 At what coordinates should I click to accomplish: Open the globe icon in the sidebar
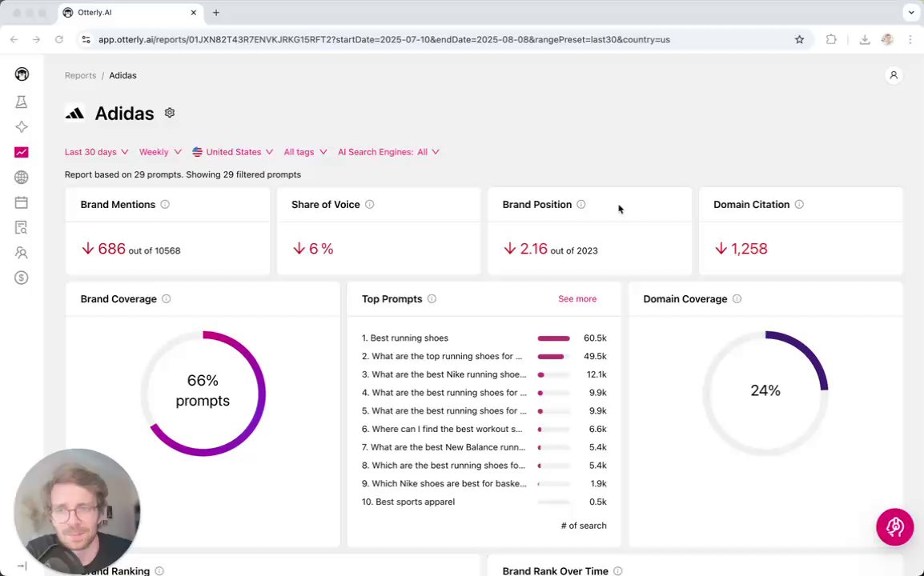22,178
